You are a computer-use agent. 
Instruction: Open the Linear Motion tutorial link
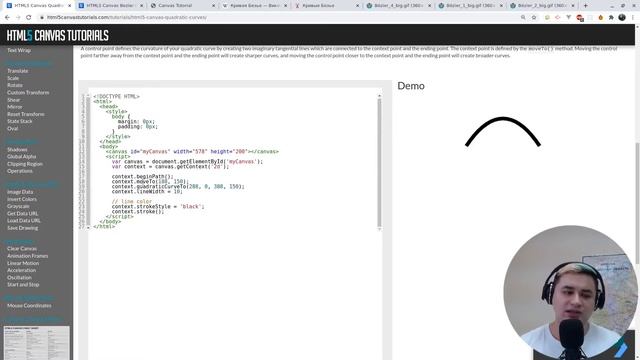pos(23,264)
